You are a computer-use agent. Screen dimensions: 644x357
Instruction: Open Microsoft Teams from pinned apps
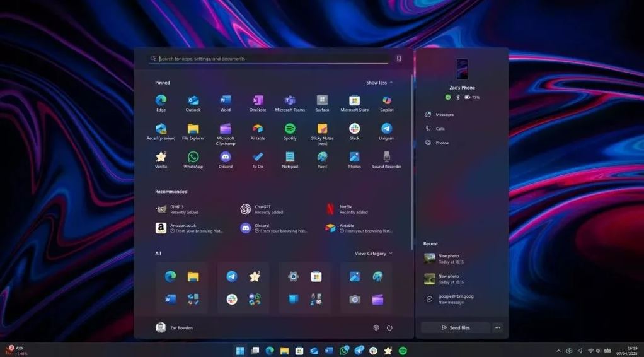pyautogui.click(x=290, y=101)
